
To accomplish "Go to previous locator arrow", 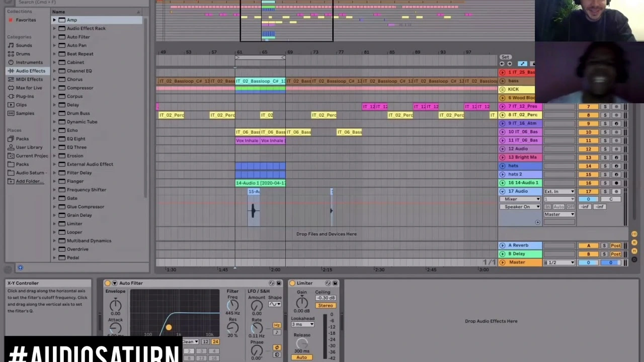I will point(502,64).
